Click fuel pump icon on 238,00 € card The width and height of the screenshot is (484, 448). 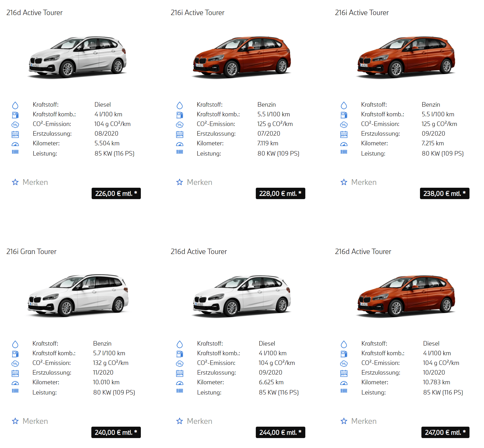coord(344,115)
